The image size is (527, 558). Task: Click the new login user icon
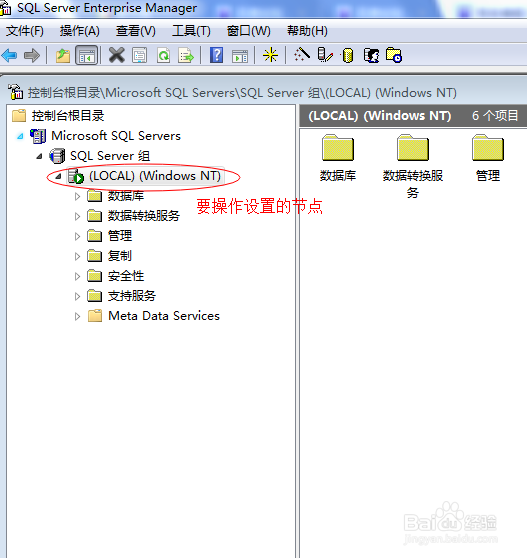pyautogui.click(x=371, y=56)
